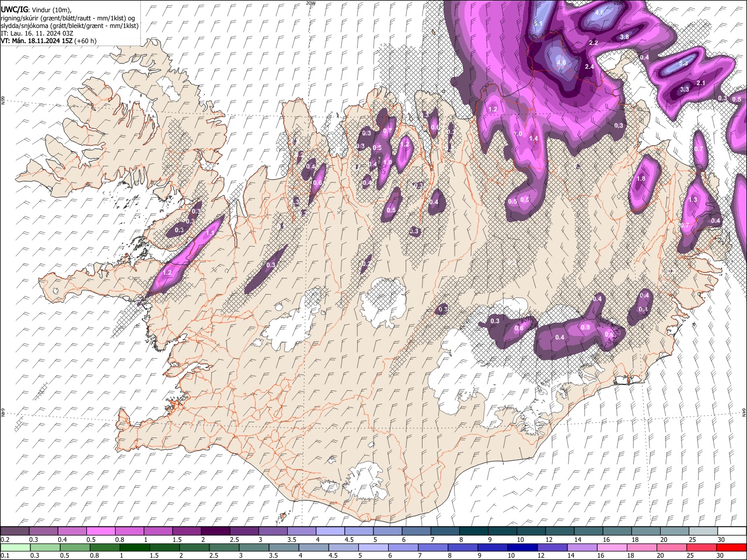Screen dimensions: 747x560
Task: Select the light pink 16 rain legend swatch
Action: click(x=611, y=547)
